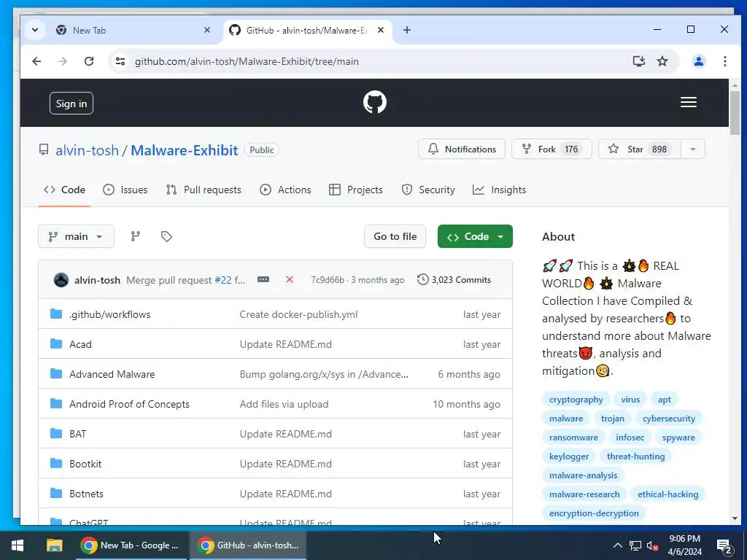Click the Sign in button

pyautogui.click(x=71, y=104)
